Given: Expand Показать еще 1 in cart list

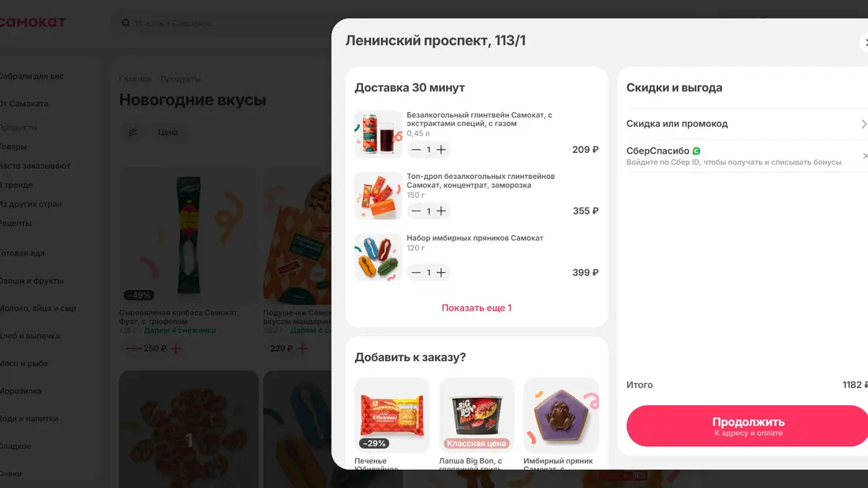Looking at the screenshot, I should point(477,308).
